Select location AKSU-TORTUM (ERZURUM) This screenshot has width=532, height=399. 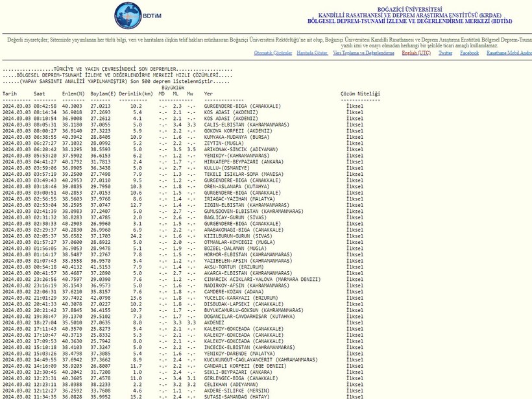[234, 267]
